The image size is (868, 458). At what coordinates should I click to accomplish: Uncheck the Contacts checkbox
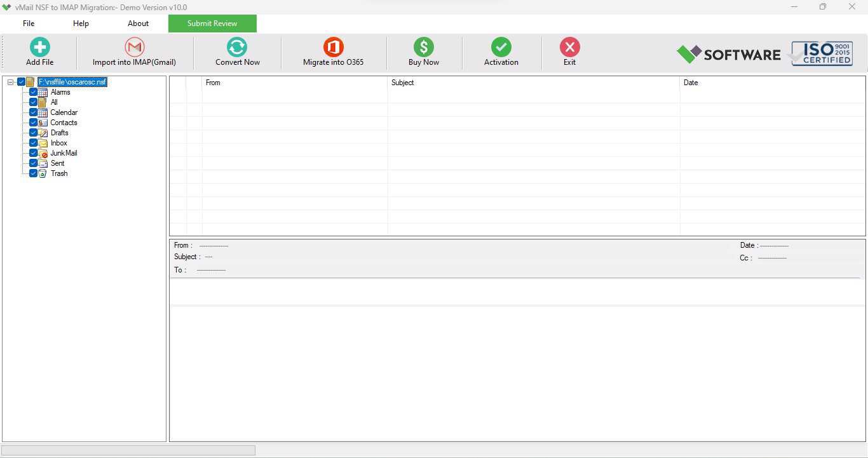(34, 123)
